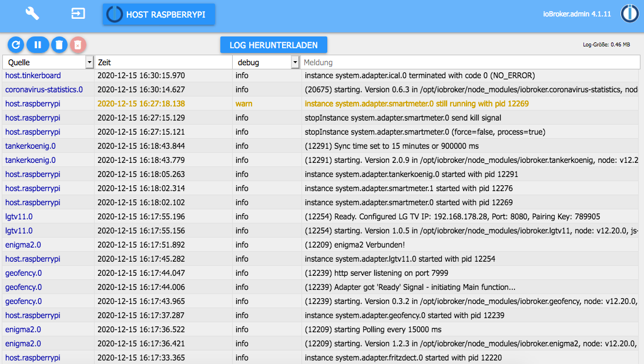Image resolution: width=644 pixels, height=364 pixels.
Task: Click the red delete log file icon
Action: (78, 44)
